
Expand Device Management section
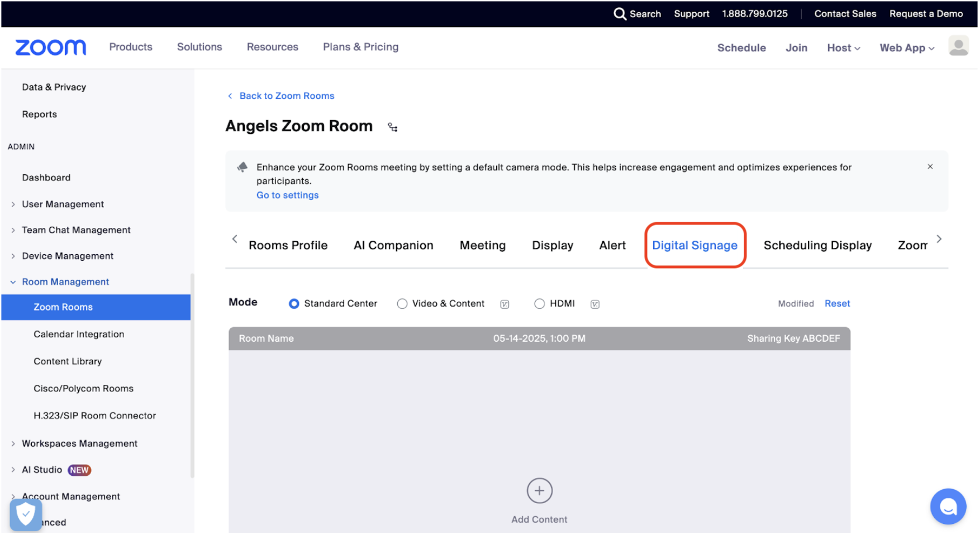pos(13,256)
